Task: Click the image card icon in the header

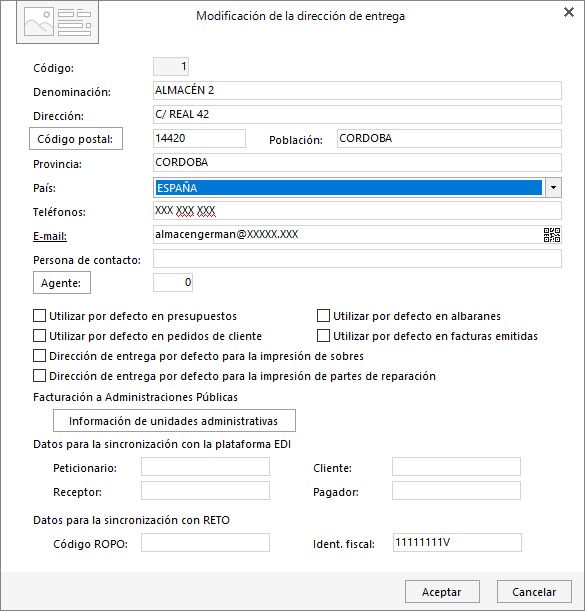Action: 57,22
